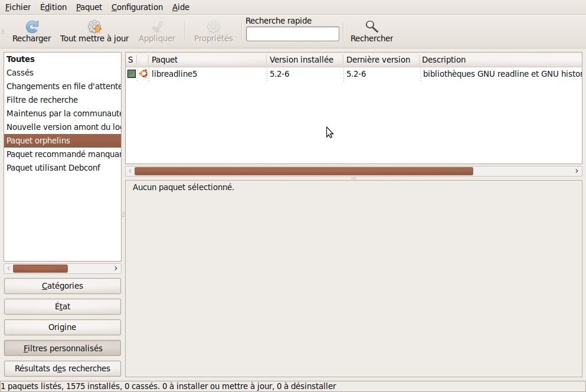Viewport: 586px width, 392px height.
Task: Click the Appliquer checkmark icon
Action: (x=157, y=27)
